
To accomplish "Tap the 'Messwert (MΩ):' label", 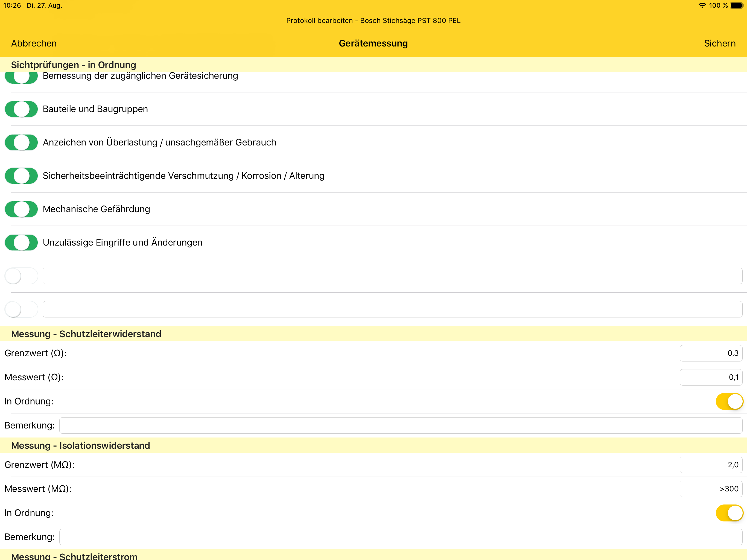I will (x=38, y=489).
